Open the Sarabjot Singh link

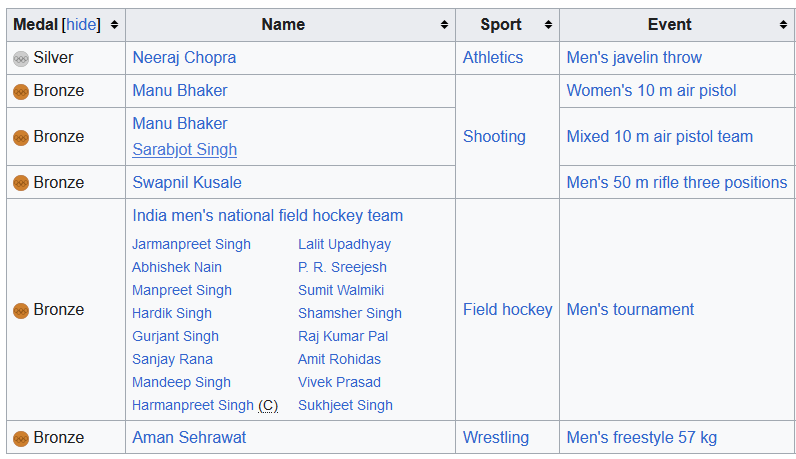click(x=185, y=150)
